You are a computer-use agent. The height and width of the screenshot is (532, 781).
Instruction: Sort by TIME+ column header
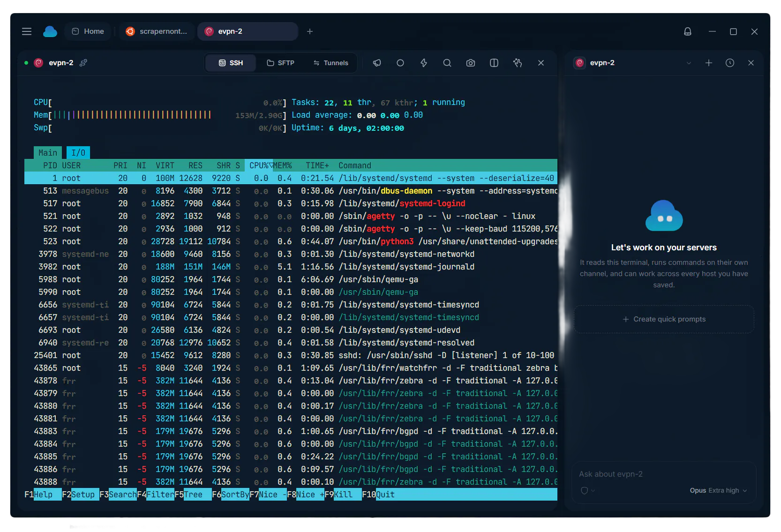(x=317, y=165)
